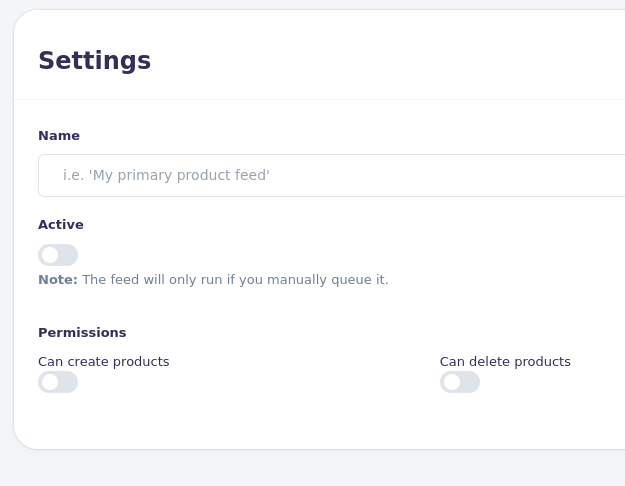
Task: Click the "Name" field label
Action: click(59, 136)
